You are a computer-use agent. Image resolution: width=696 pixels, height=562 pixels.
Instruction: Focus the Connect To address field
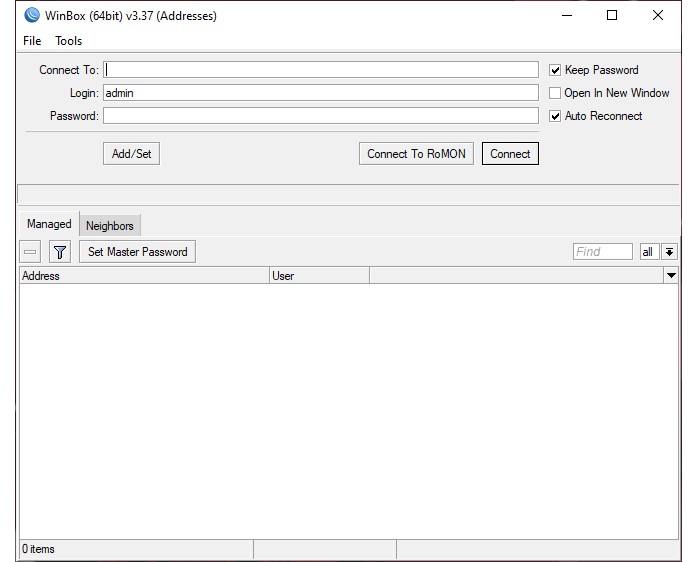[321, 70]
